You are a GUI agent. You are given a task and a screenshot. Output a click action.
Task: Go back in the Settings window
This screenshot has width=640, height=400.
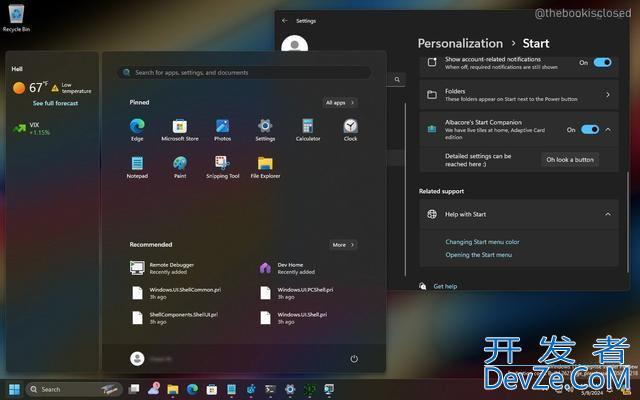tap(285, 21)
